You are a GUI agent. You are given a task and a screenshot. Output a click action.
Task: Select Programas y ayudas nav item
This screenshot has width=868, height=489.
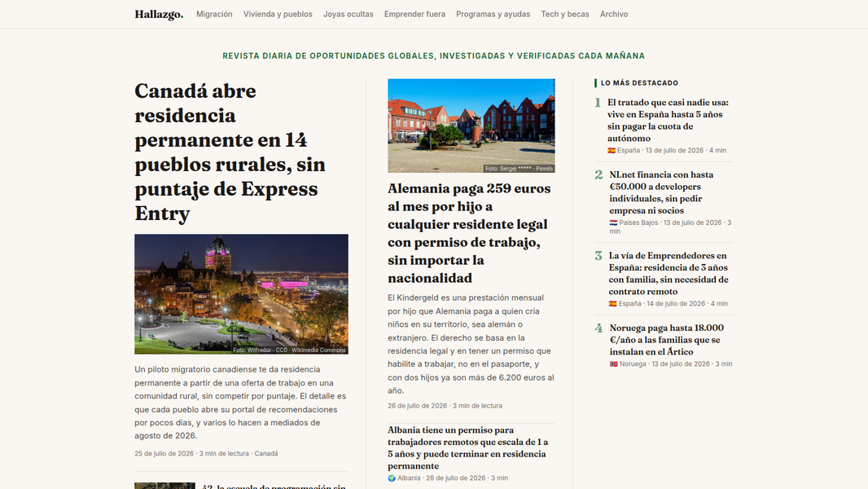pyautogui.click(x=493, y=15)
